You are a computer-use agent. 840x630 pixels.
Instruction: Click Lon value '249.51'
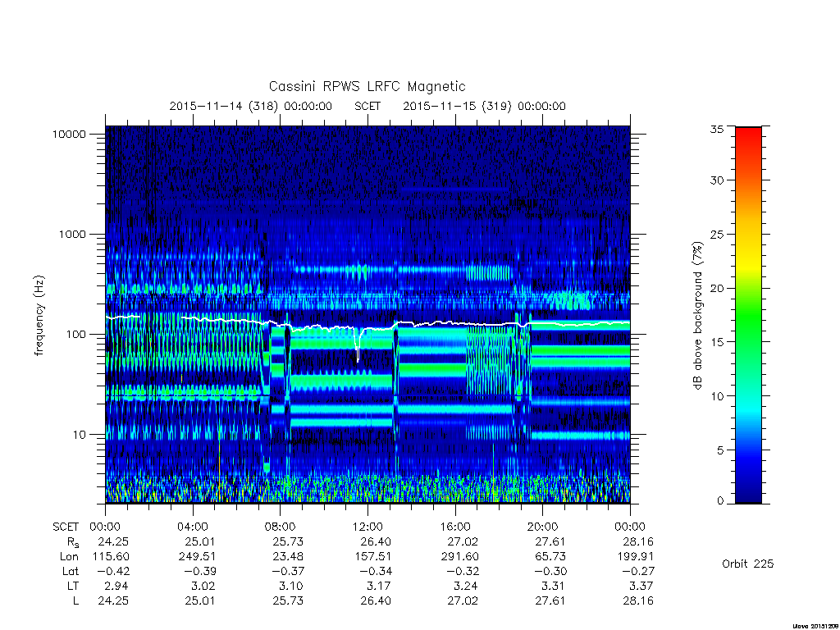click(197, 557)
